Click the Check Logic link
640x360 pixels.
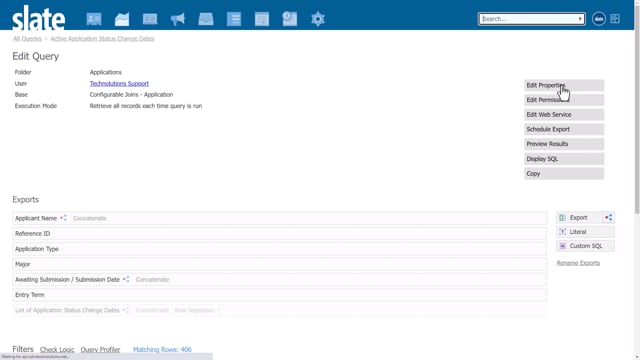coord(57,350)
